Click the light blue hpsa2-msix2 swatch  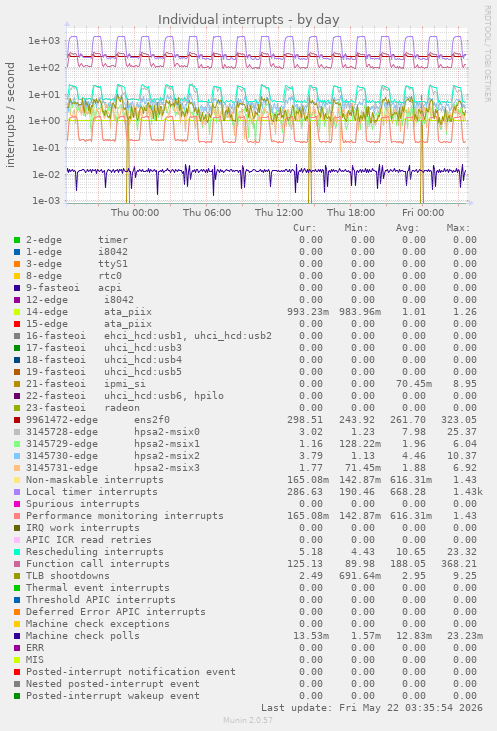[x=17, y=456]
